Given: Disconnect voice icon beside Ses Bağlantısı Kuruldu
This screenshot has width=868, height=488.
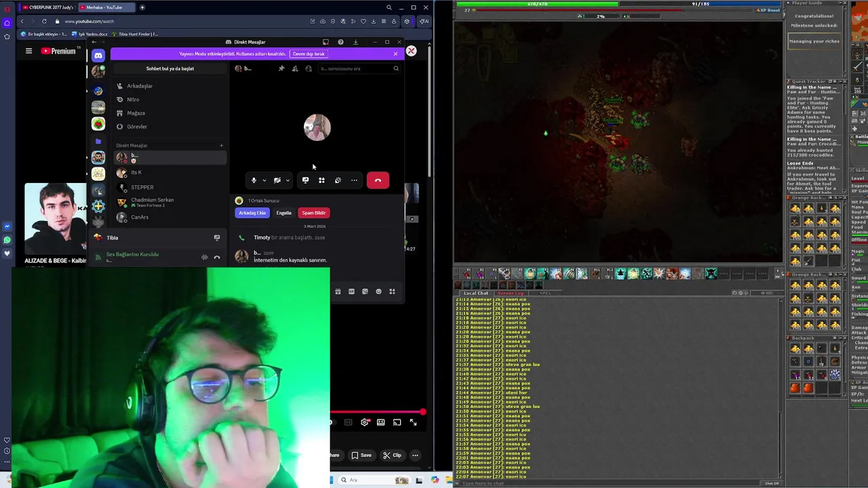Looking at the screenshot, I should pyautogui.click(x=217, y=258).
